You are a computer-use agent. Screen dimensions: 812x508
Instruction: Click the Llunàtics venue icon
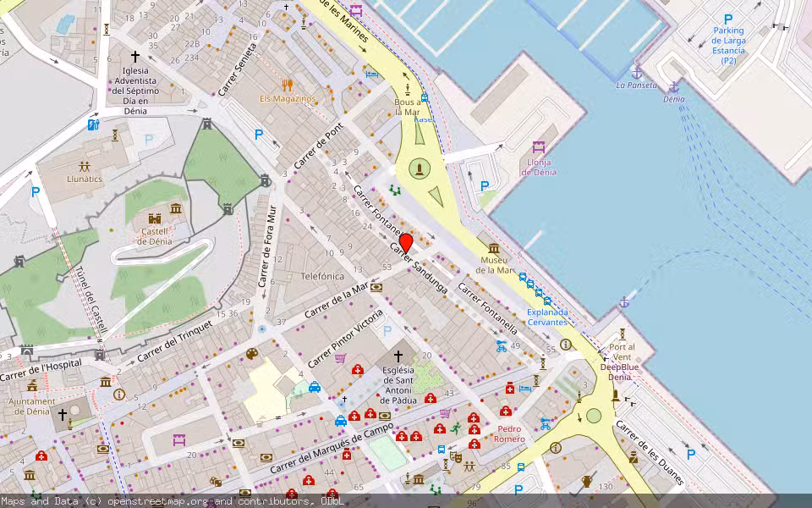click(x=85, y=167)
